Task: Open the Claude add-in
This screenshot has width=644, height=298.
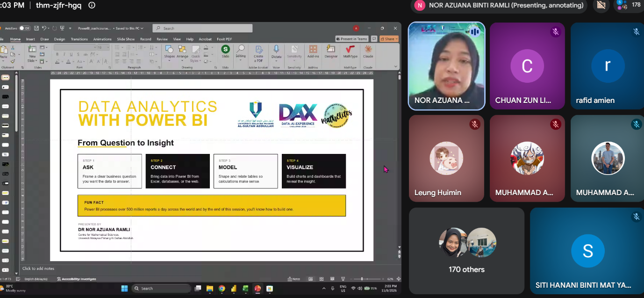Action: click(x=368, y=52)
